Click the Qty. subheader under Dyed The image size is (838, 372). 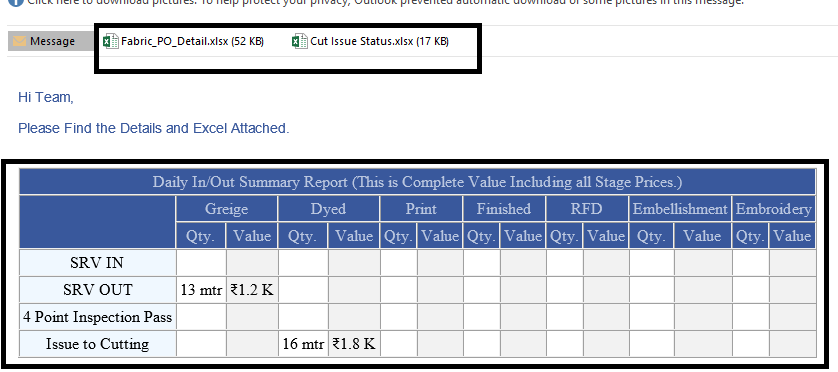click(x=303, y=236)
